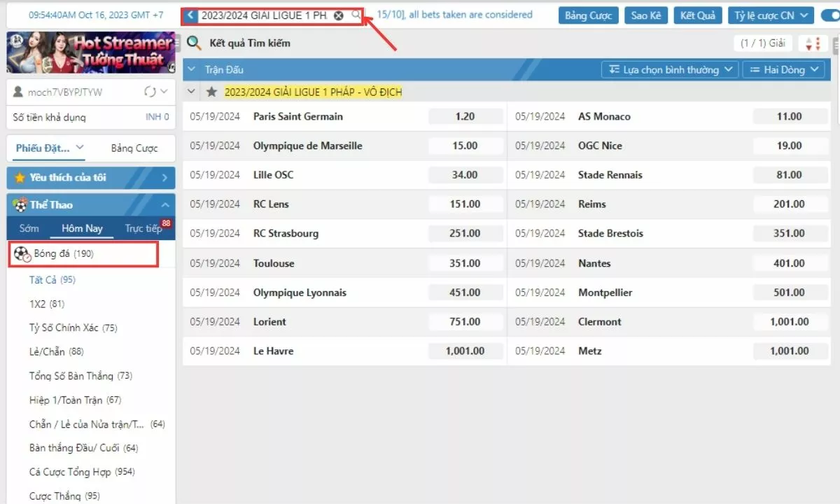
Task: Click Olympique de Marseille odds 15.00
Action: (x=465, y=146)
